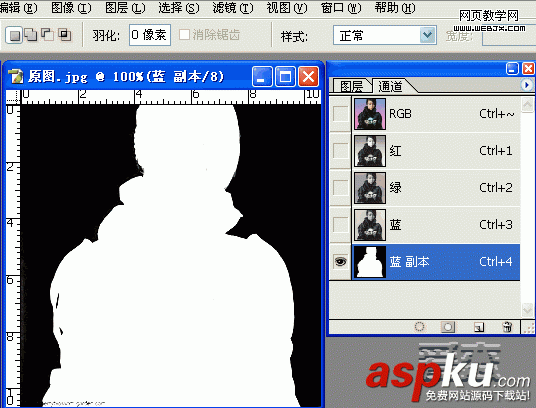Select the New selection mode icon
536x408 pixels.
click(14, 35)
